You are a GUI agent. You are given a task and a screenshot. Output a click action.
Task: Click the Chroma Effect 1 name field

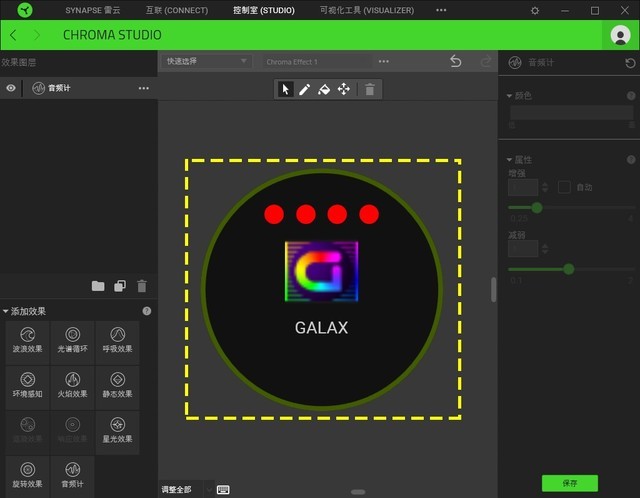pos(317,62)
